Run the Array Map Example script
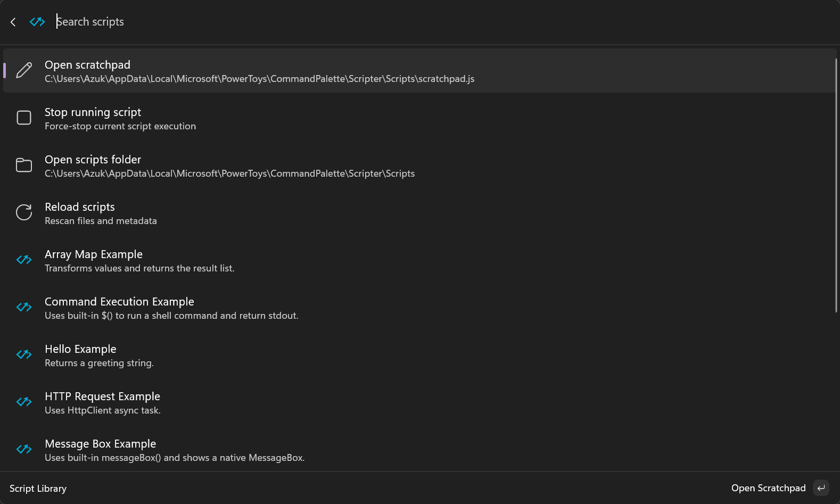 point(419,260)
